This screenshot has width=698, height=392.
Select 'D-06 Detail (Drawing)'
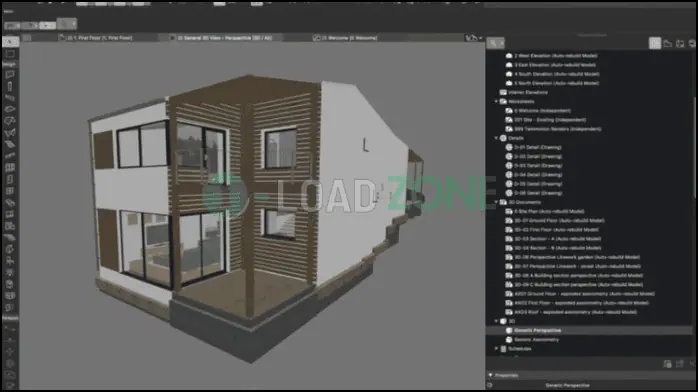tap(537, 193)
